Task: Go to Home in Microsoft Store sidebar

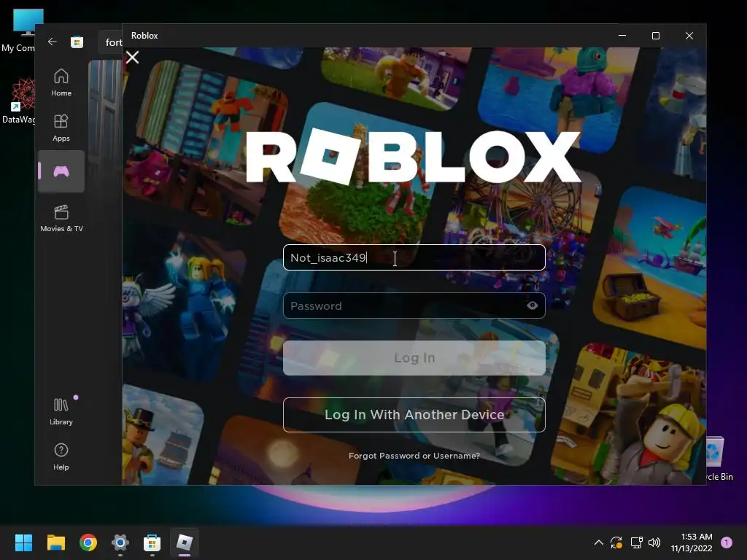Action: tap(61, 82)
